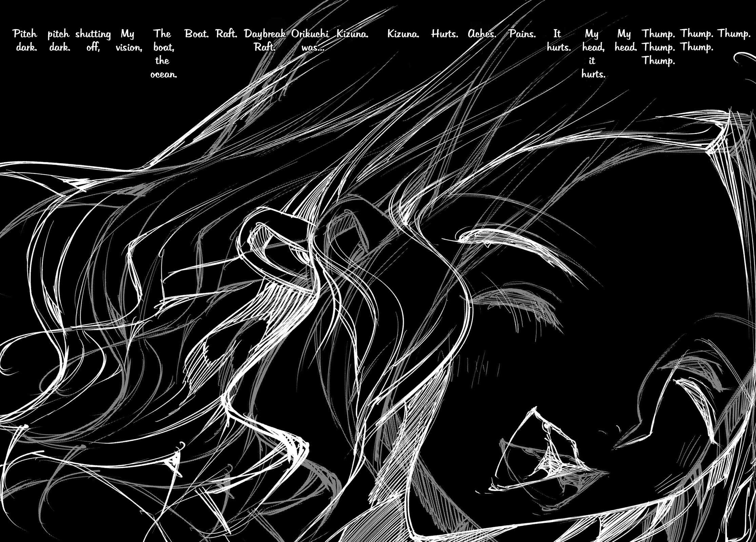
Task: Select the "My vision," text
Action: tap(128, 41)
